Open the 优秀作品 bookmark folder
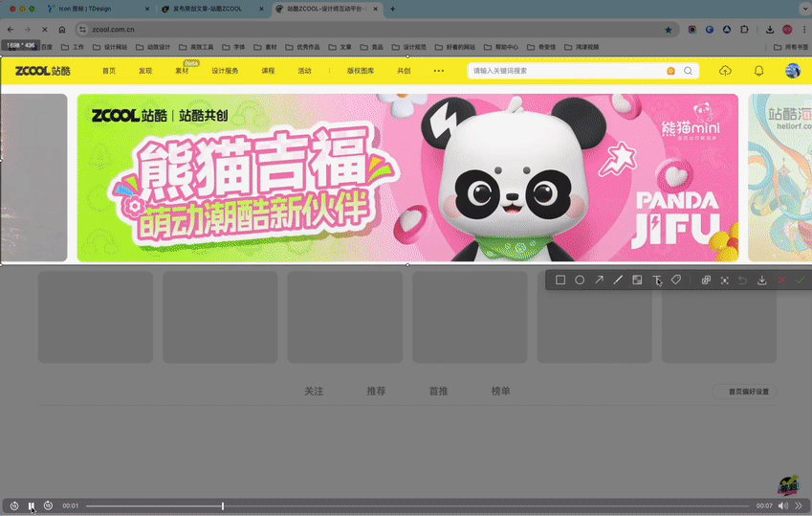The width and height of the screenshot is (812, 516). pos(302,47)
